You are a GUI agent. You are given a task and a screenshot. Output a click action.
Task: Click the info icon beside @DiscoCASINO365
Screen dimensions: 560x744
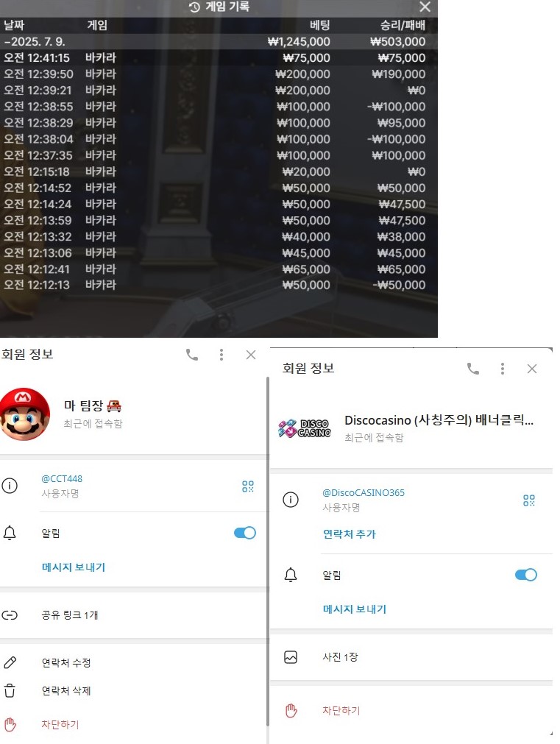pos(291,500)
